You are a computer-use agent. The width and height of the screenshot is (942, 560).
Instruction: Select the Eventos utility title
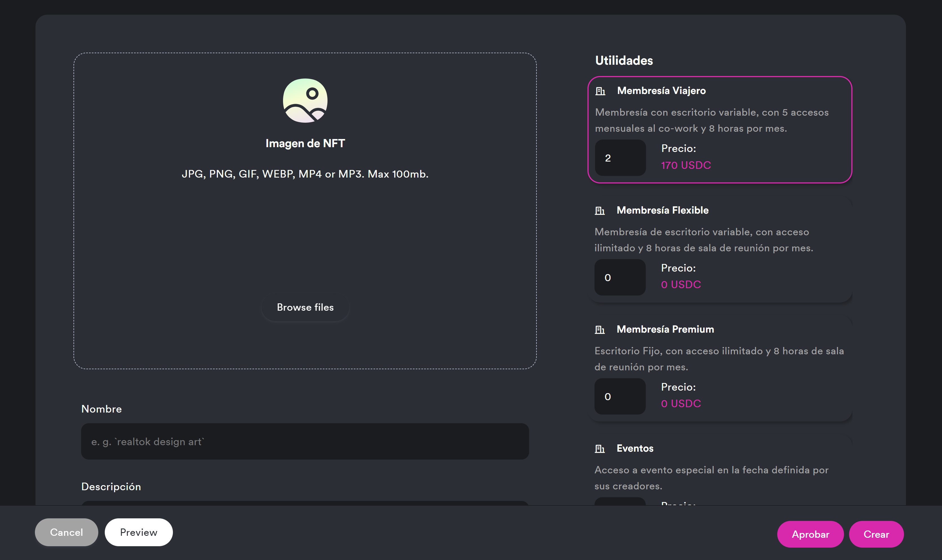pyautogui.click(x=635, y=448)
